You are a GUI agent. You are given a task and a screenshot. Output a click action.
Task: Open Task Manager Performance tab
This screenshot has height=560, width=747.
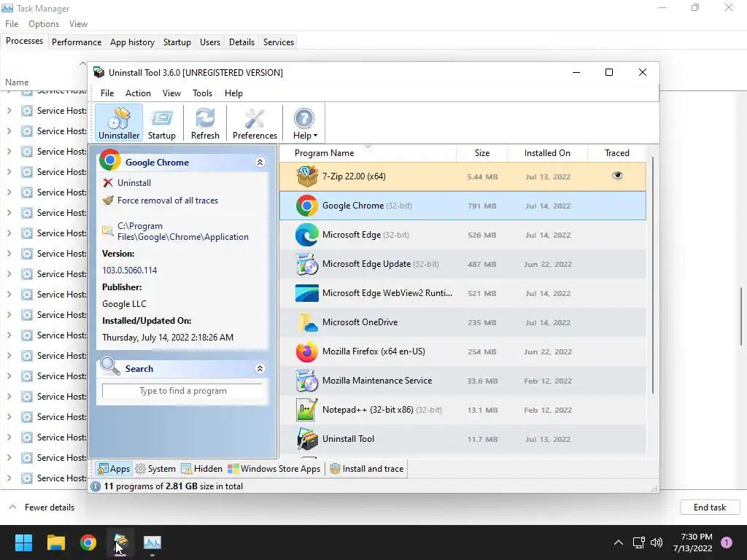77,42
